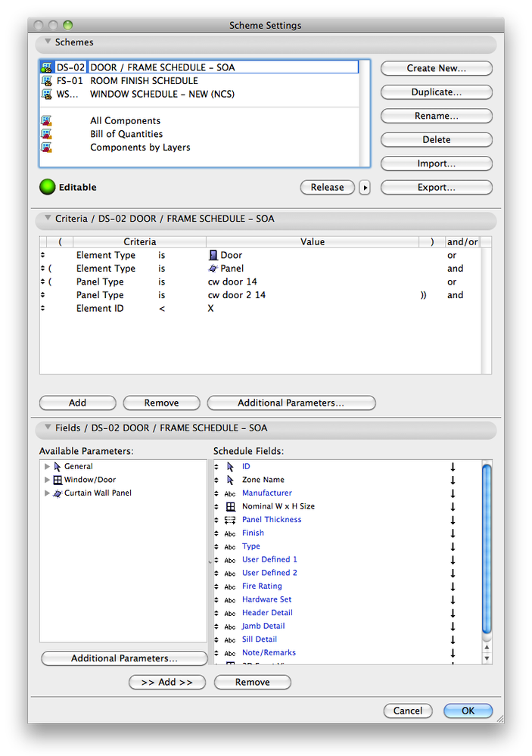Click the Door icon in the Value column
Screen dimensions: 532x756
213,255
